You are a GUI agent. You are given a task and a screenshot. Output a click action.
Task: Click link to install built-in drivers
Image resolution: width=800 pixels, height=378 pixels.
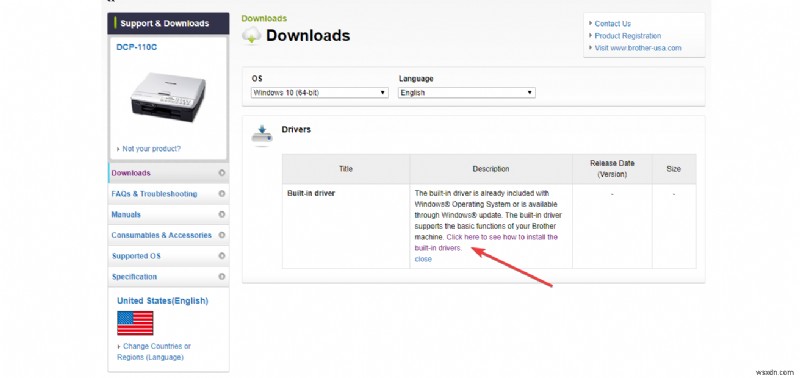(x=486, y=243)
